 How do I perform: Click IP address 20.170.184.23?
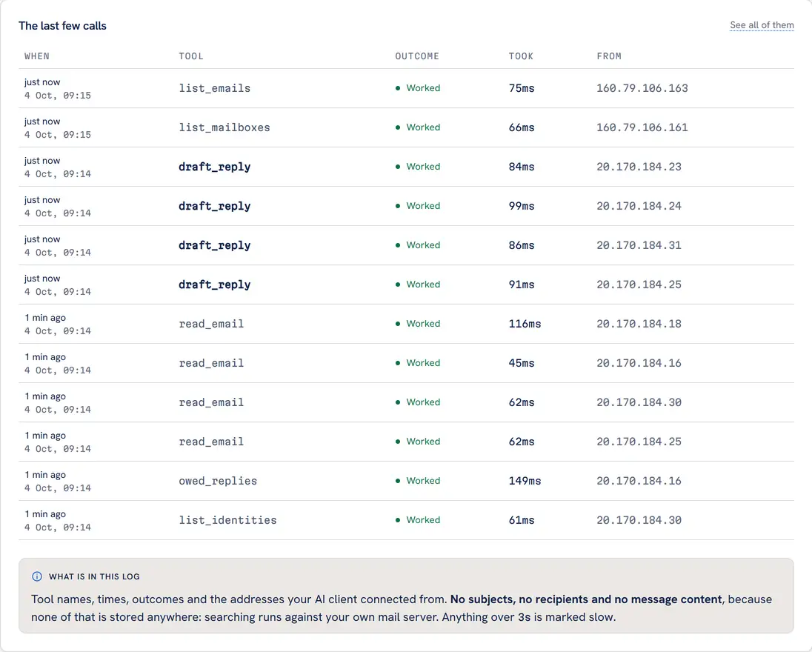(x=639, y=167)
